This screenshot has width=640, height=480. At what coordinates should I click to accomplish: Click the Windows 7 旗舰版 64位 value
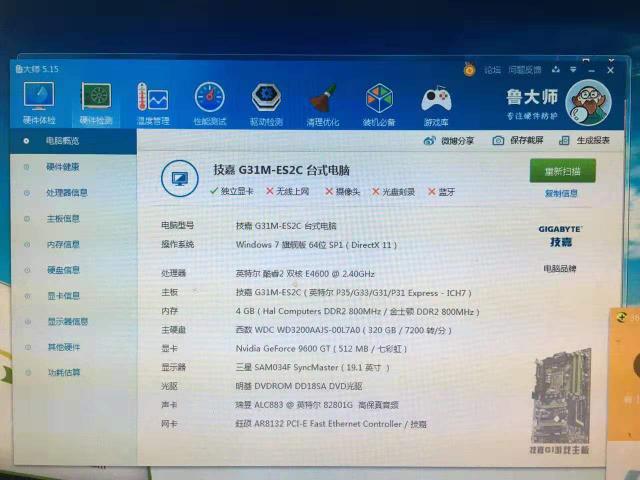pyautogui.click(x=316, y=245)
